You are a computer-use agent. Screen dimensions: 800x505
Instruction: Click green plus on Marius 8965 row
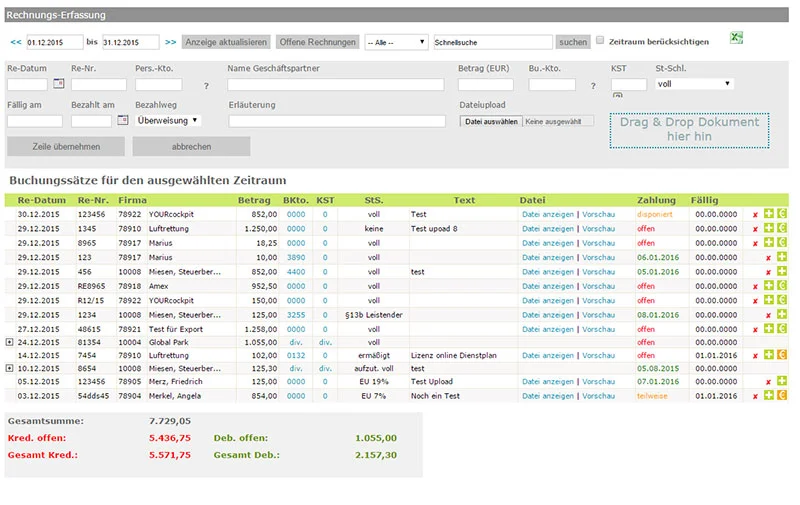768,242
